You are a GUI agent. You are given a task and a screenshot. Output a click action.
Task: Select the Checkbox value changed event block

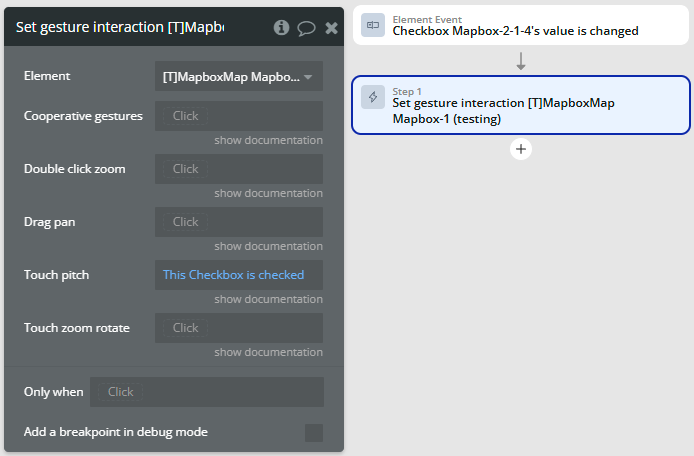(520, 25)
